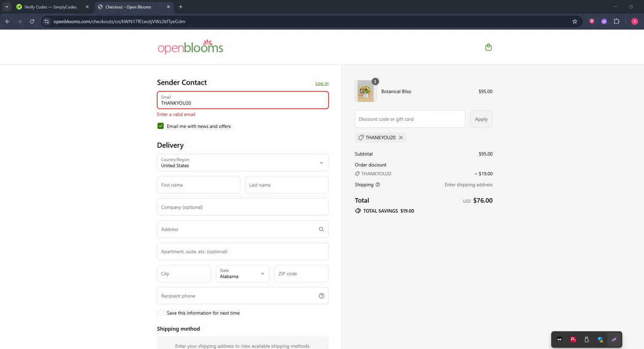Click the First name field

199,185
